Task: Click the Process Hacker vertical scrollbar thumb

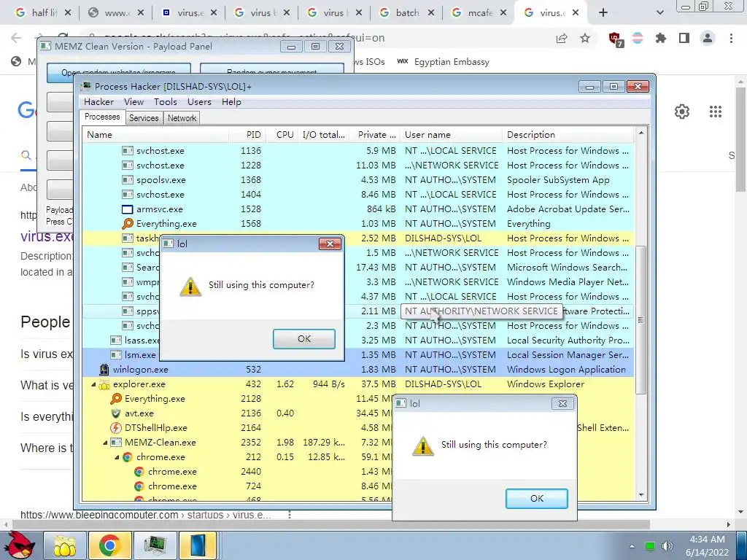Action: (x=640, y=320)
